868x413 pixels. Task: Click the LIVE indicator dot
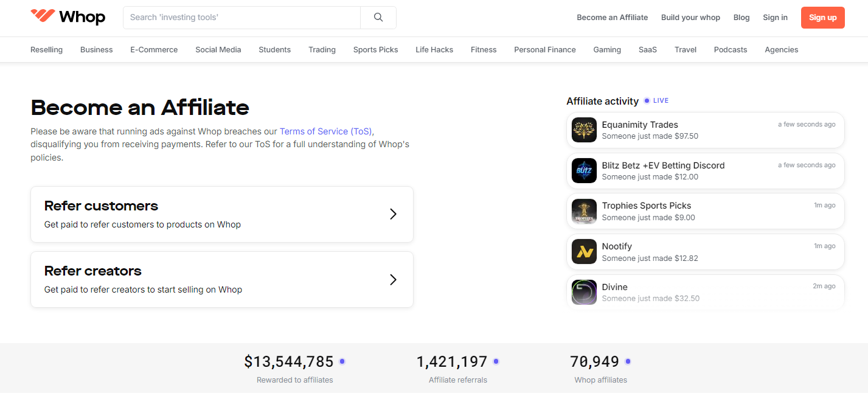(647, 100)
